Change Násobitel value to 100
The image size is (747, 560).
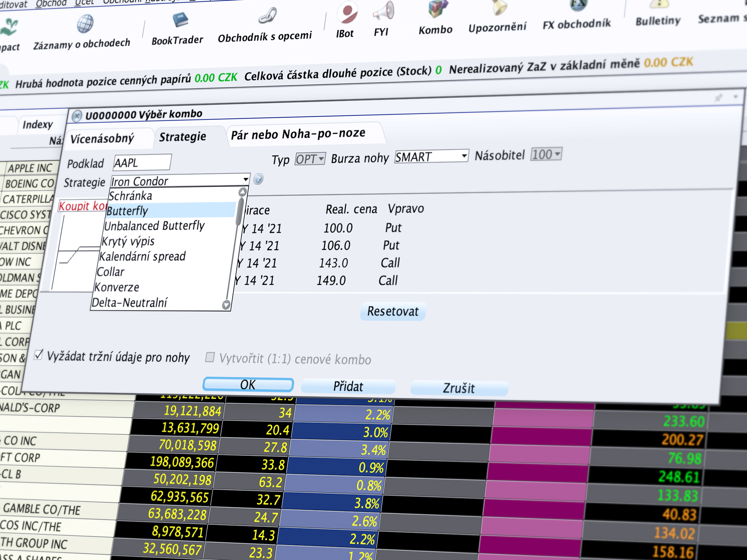click(x=546, y=155)
